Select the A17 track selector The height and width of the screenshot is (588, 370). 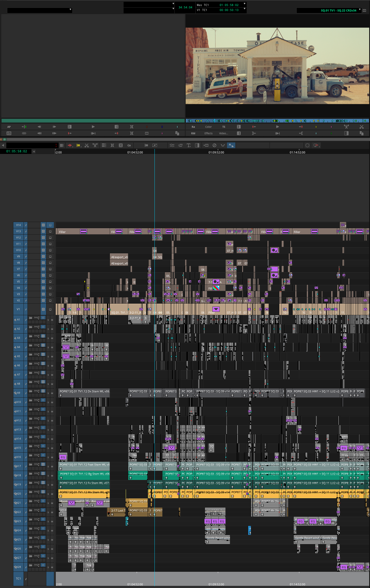18,466
